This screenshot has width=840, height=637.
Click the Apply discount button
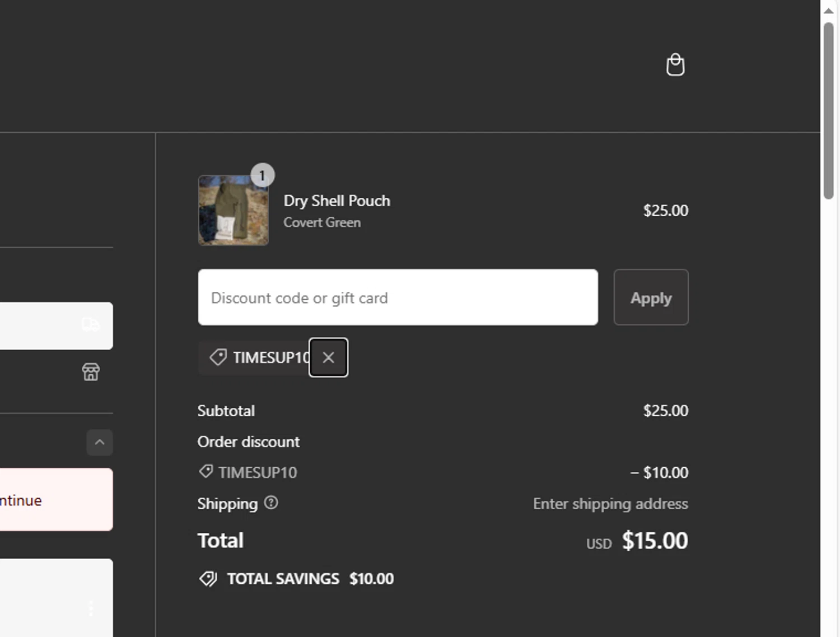tap(651, 297)
